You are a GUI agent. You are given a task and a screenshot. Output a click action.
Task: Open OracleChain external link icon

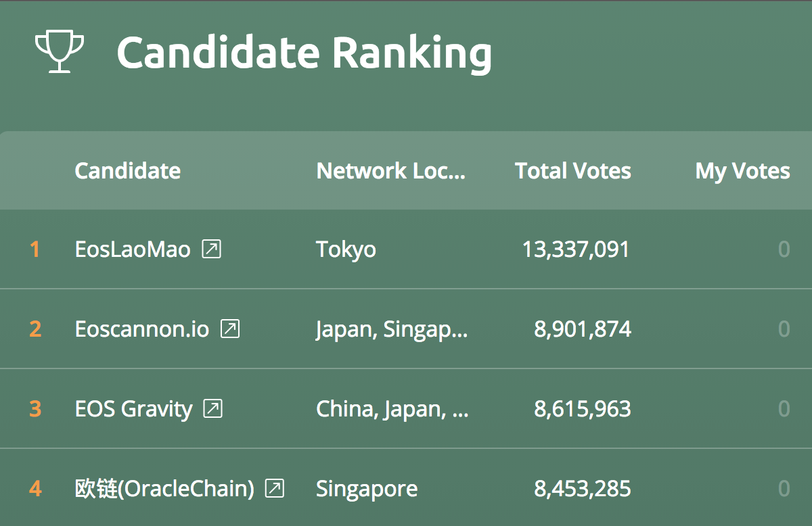pyautogui.click(x=275, y=488)
